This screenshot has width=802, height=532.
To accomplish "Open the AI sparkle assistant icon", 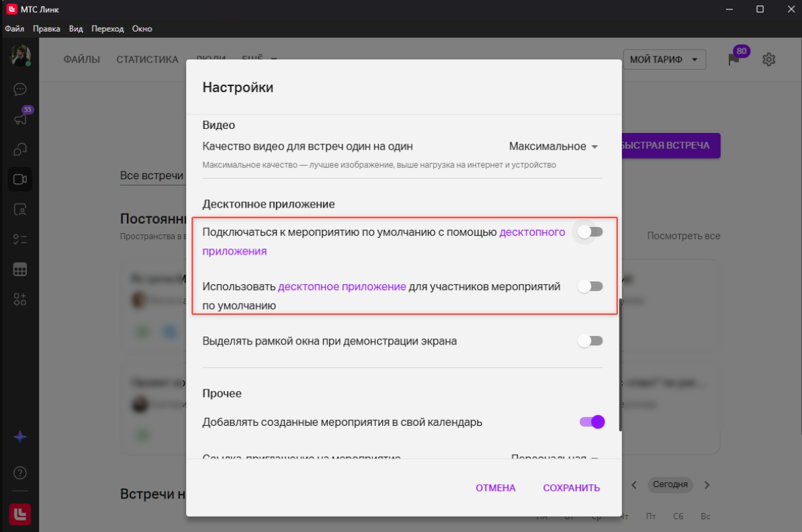I will click(x=20, y=437).
